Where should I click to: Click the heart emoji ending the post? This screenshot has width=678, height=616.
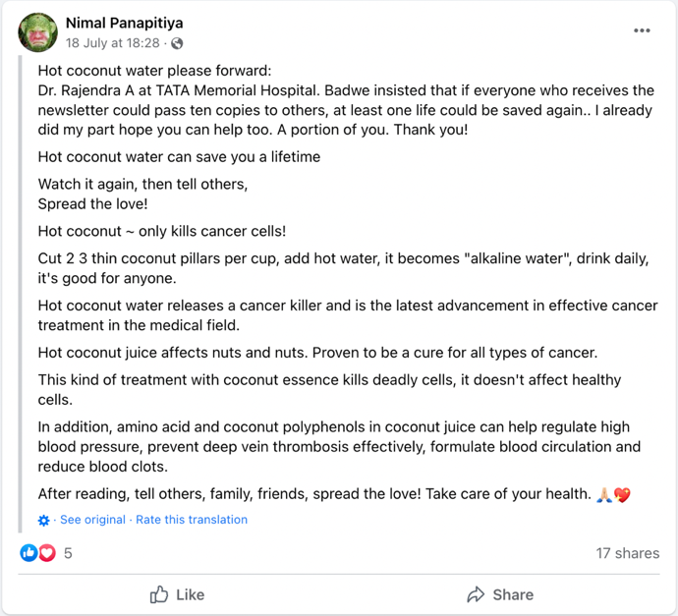[x=622, y=495]
